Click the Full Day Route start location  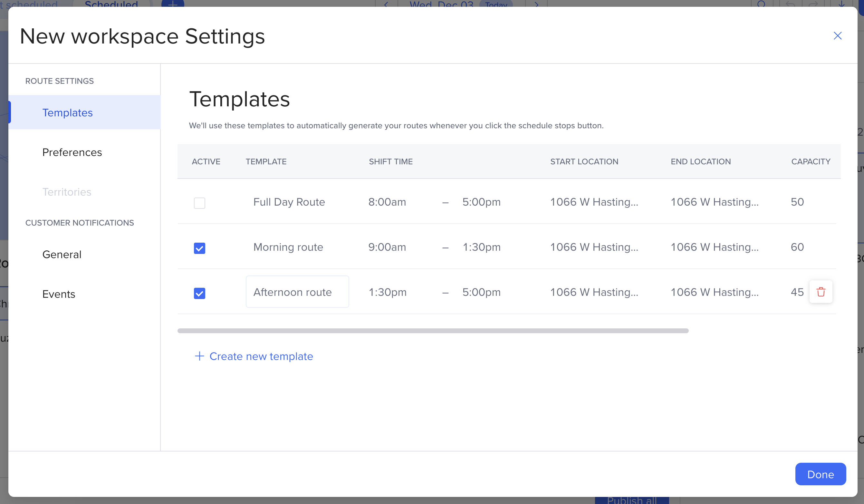[594, 202]
